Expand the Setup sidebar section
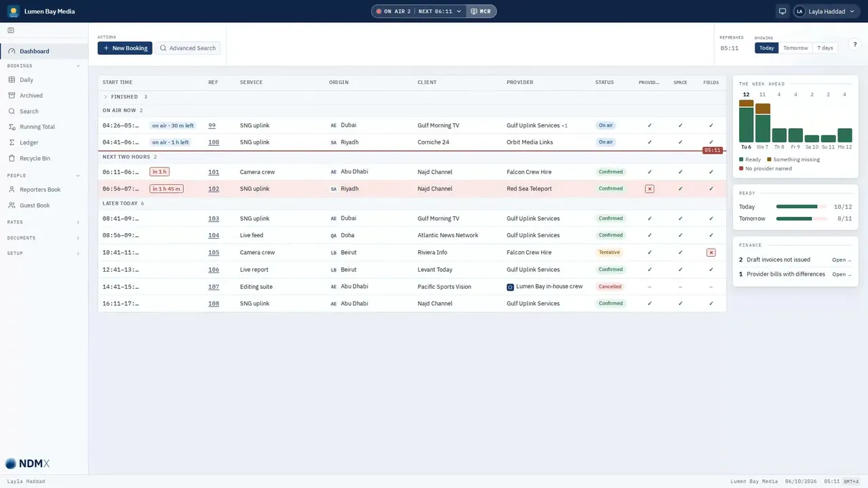868x488 pixels. pyautogui.click(x=78, y=253)
